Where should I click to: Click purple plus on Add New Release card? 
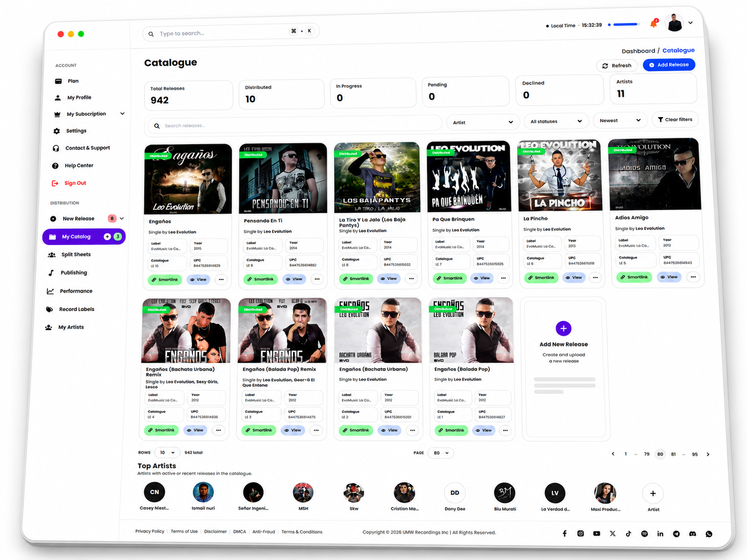(563, 328)
